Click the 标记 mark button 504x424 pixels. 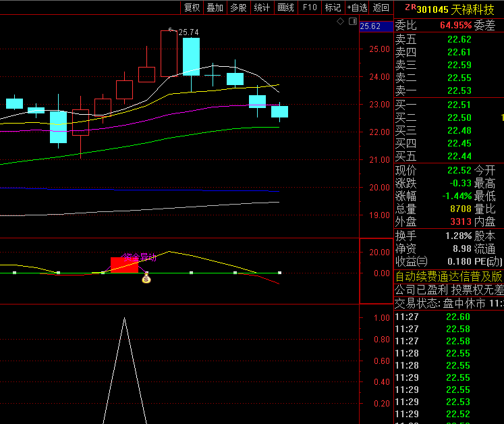tap(333, 7)
